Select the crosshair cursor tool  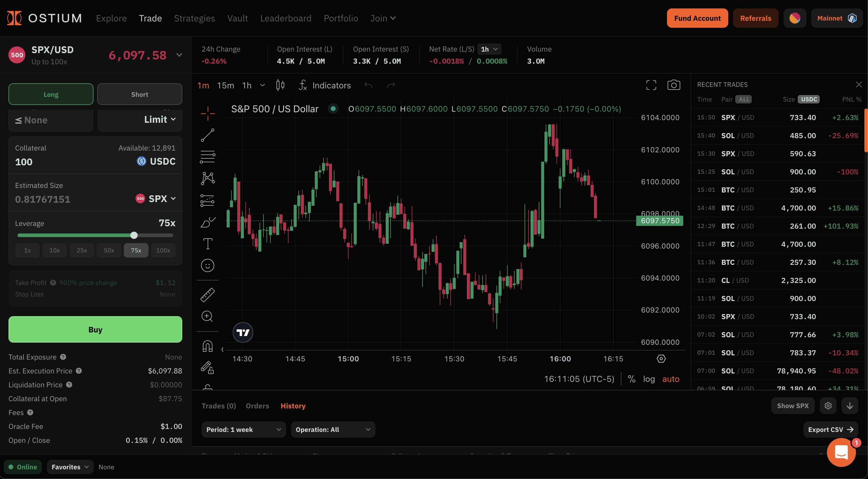tap(208, 113)
